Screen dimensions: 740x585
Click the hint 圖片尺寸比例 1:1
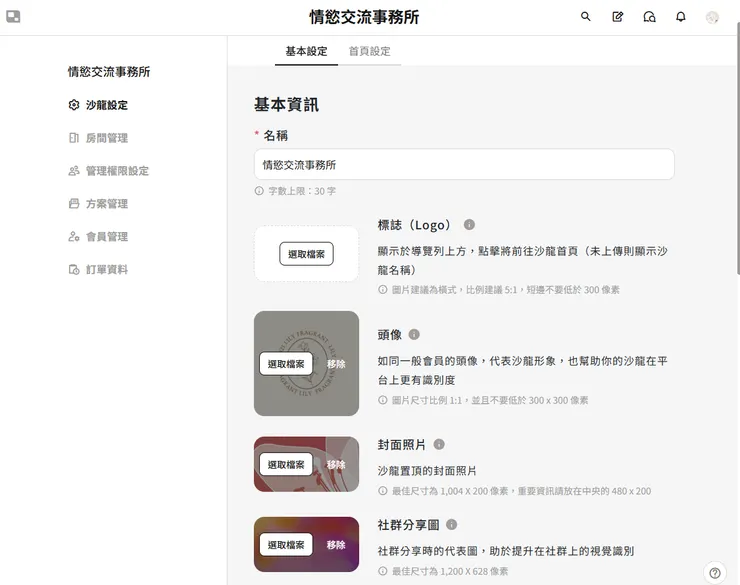tap(490, 401)
